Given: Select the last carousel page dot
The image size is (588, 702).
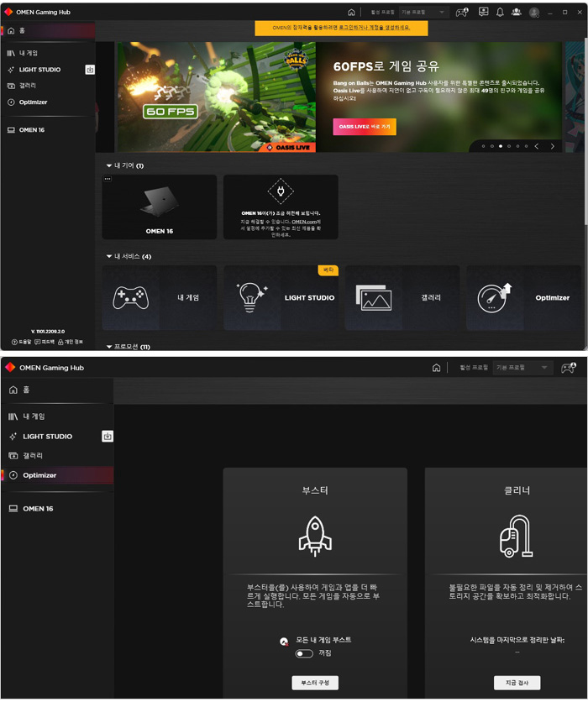Looking at the screenshot, I should tap(526, 146).
